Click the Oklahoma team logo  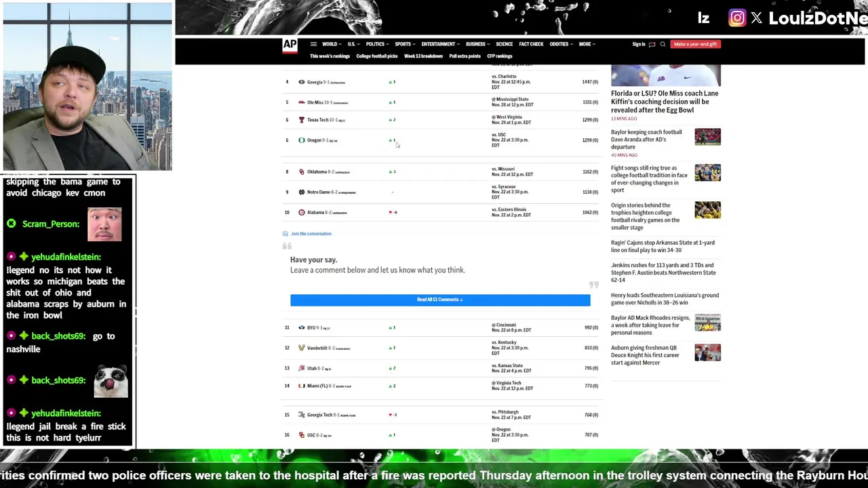(x=302, y=171)
